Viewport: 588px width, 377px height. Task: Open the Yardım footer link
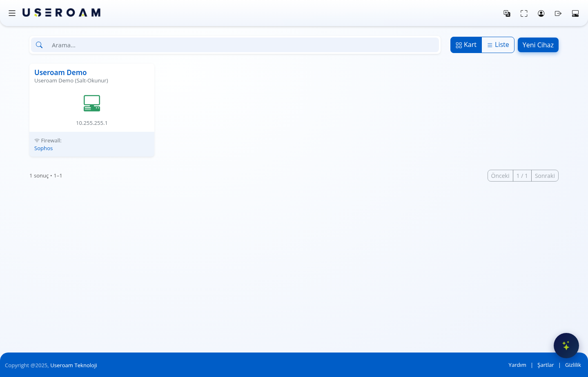coord(517,365)
